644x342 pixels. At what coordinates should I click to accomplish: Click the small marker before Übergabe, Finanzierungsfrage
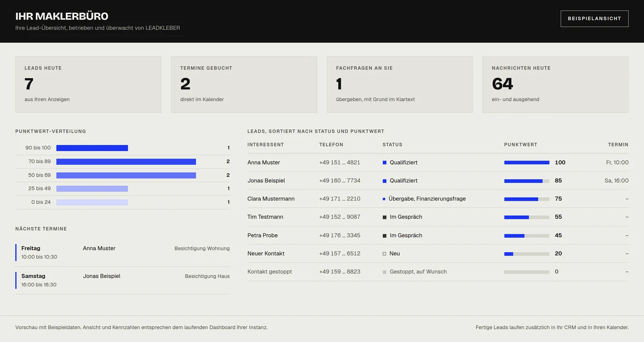[384, 199]
